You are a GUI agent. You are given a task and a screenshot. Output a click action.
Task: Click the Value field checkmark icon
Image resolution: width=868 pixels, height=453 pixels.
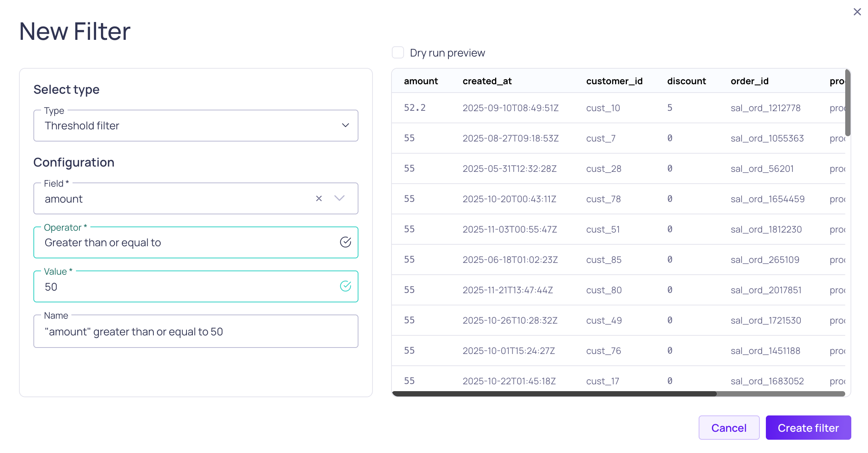tap(345, 286)
